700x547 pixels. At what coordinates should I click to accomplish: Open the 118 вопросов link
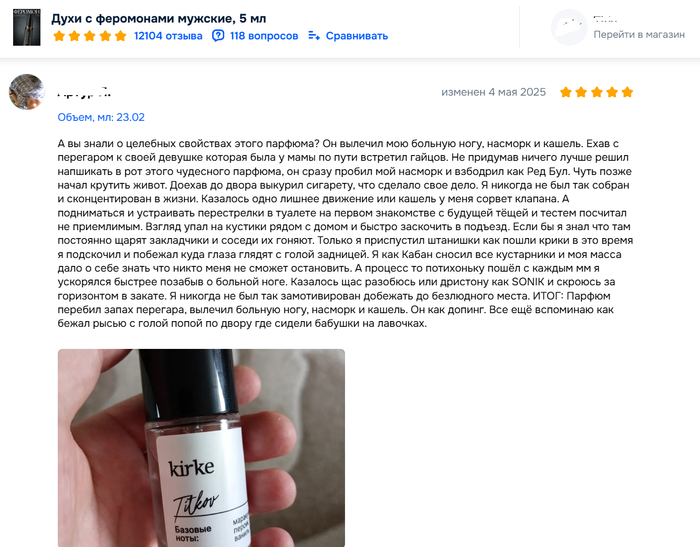coord(264,36)
